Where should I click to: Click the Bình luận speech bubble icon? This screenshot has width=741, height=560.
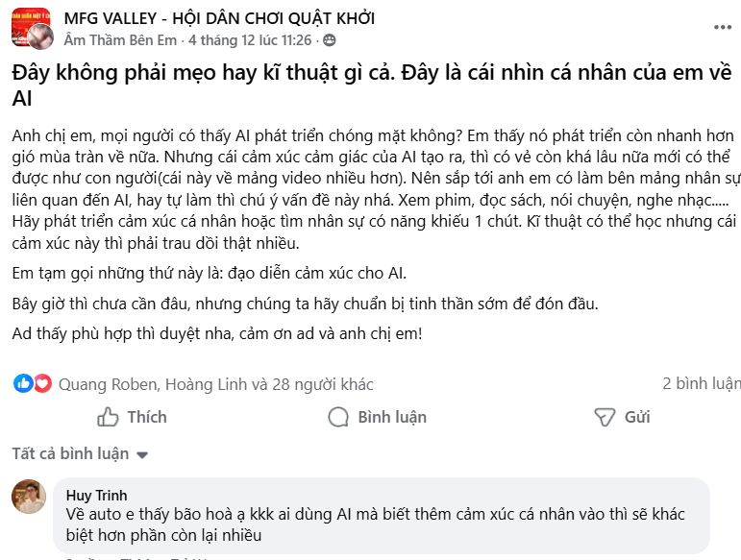[338, 417]
